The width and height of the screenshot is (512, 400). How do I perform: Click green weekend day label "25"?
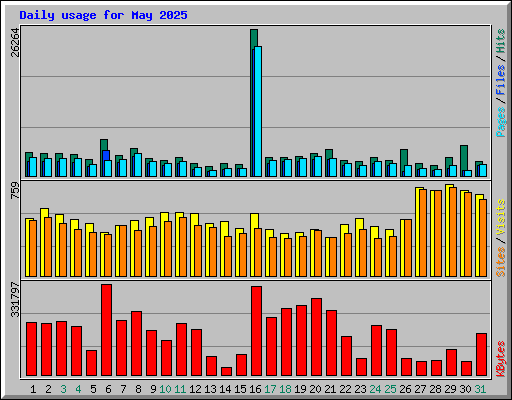click(x=390, y=389)
